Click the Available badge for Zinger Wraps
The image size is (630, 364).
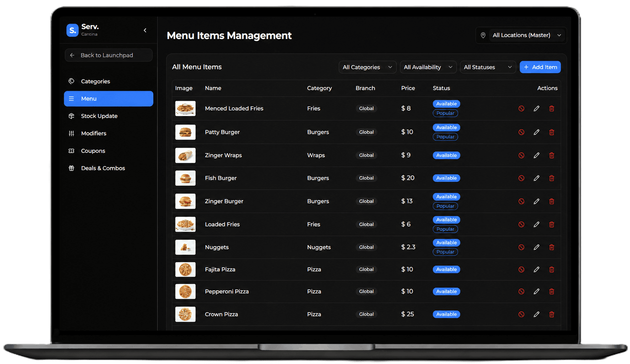point(446,155)
